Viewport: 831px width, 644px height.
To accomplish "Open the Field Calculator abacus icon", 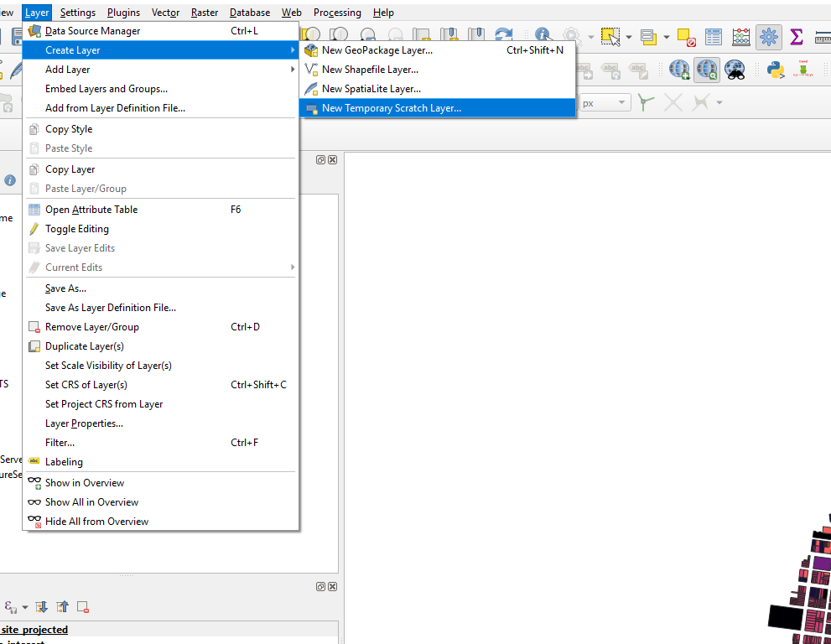I will click(741, 37).
